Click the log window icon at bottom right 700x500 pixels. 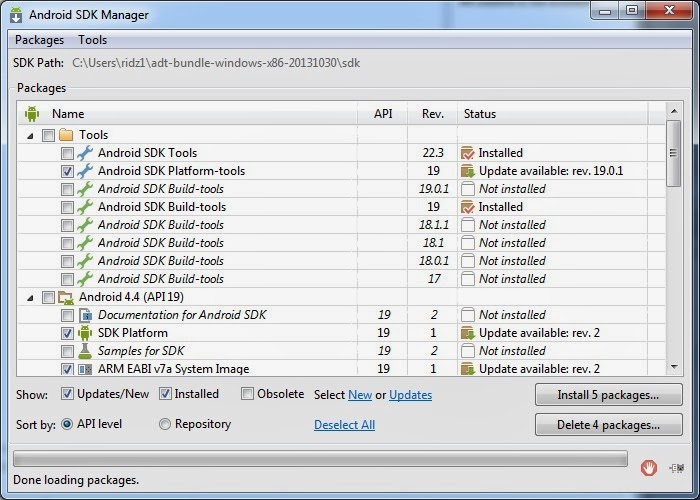677,468
